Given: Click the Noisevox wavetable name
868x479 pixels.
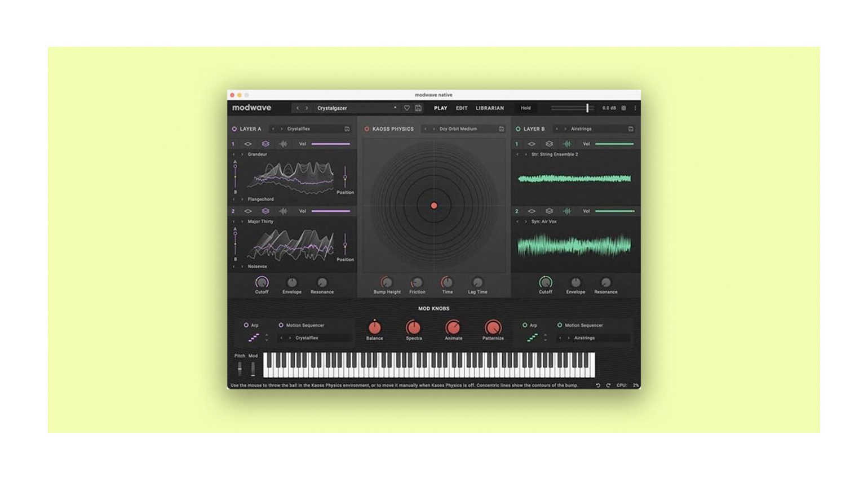Looking at the screenshot, I should pos(258,267).
